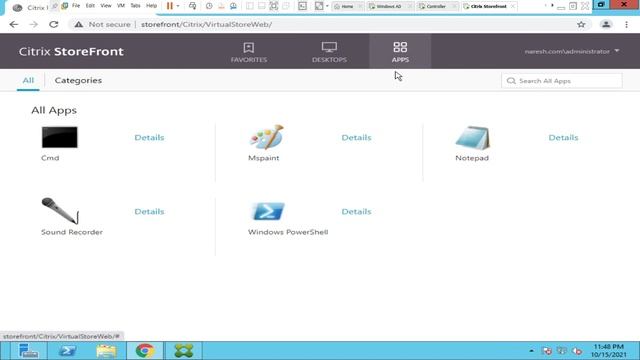The image size is (640, 360).
Task: Open the VMware File menu
Action: tap(76, 6)
